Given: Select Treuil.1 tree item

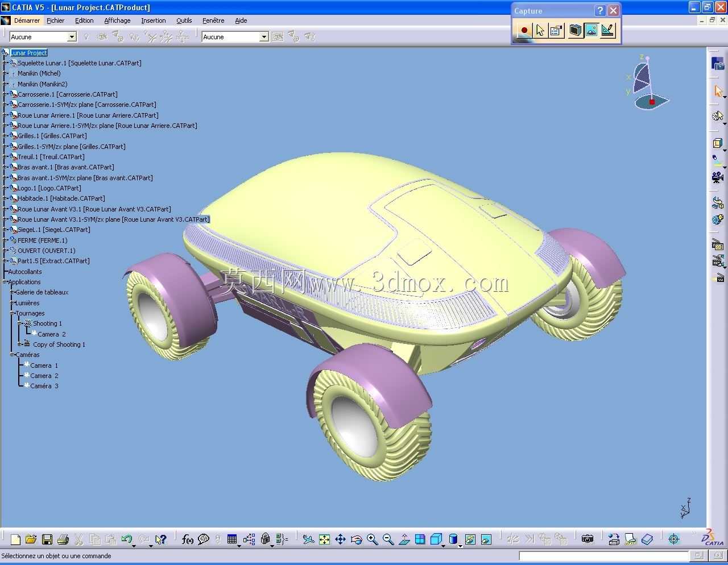Looking at the screenshot, I should pyautogui.click(x=51, y=157).
